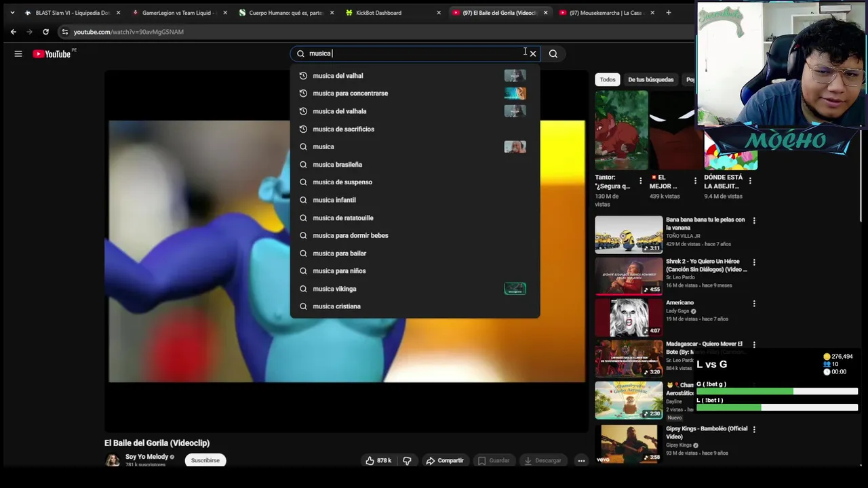The height and width of the screenshot is (488, 868).
Task: Clear the search box with X icon
Action: tap(533, 54)
